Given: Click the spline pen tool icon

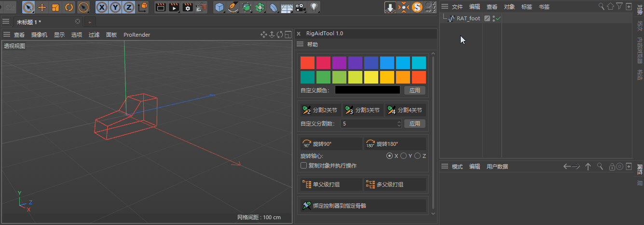Looking at the screenshot, I should [233, 7].
